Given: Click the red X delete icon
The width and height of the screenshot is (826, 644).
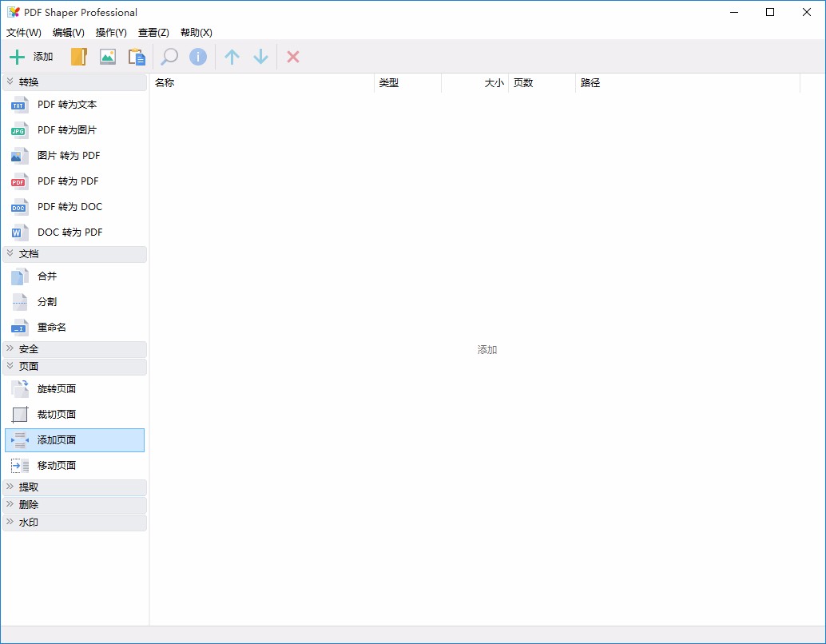Looking at the screenshot, I should click(292, 56).
